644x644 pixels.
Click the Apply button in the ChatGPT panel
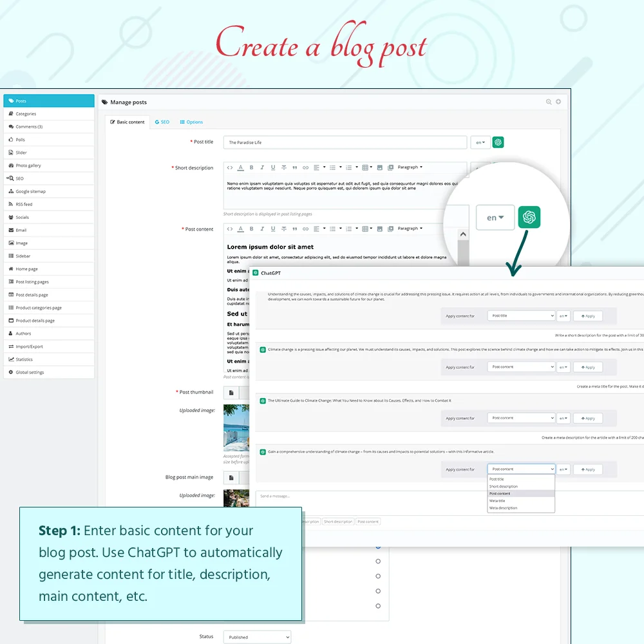[x=587, y=469]
